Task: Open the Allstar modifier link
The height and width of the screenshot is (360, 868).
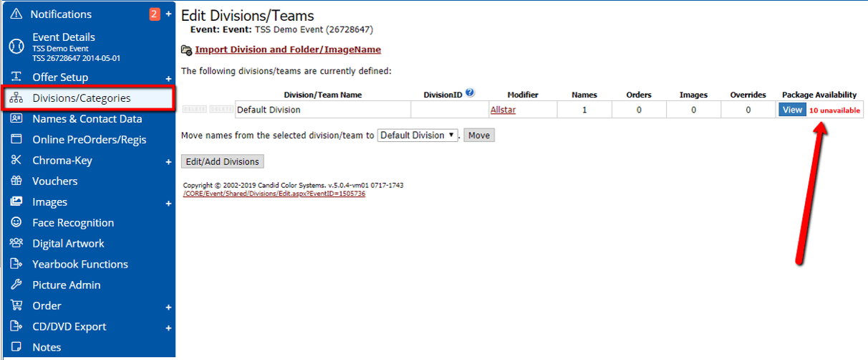Action: [503, 110]
